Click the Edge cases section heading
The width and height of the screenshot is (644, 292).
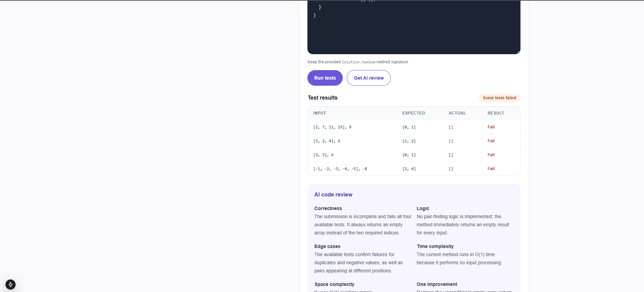(x=327, y=246)
